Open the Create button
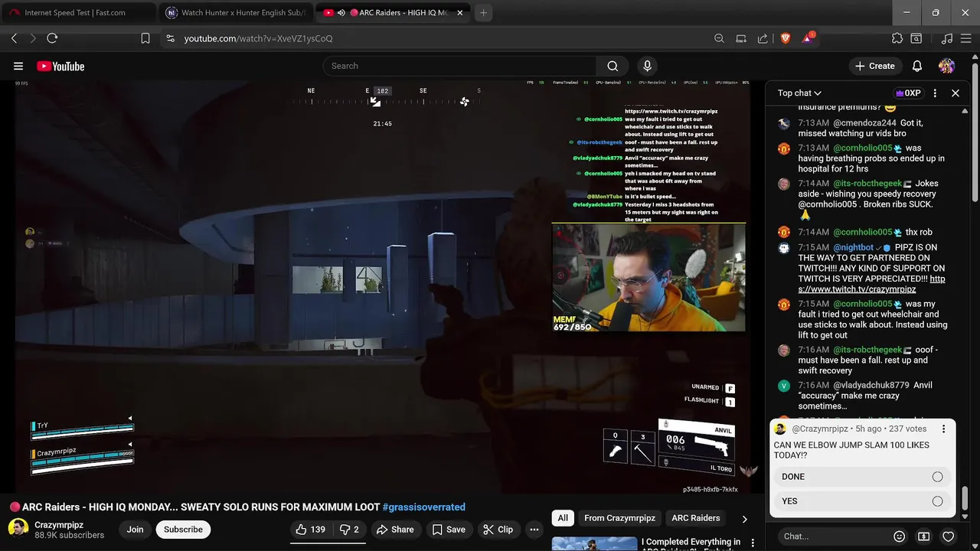 coord(875,66)
